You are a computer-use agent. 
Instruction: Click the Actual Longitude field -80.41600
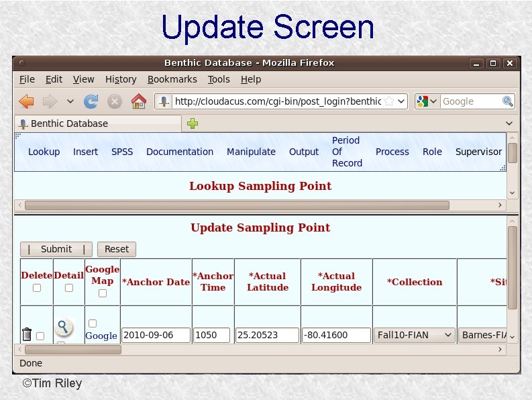pos(336,335)
